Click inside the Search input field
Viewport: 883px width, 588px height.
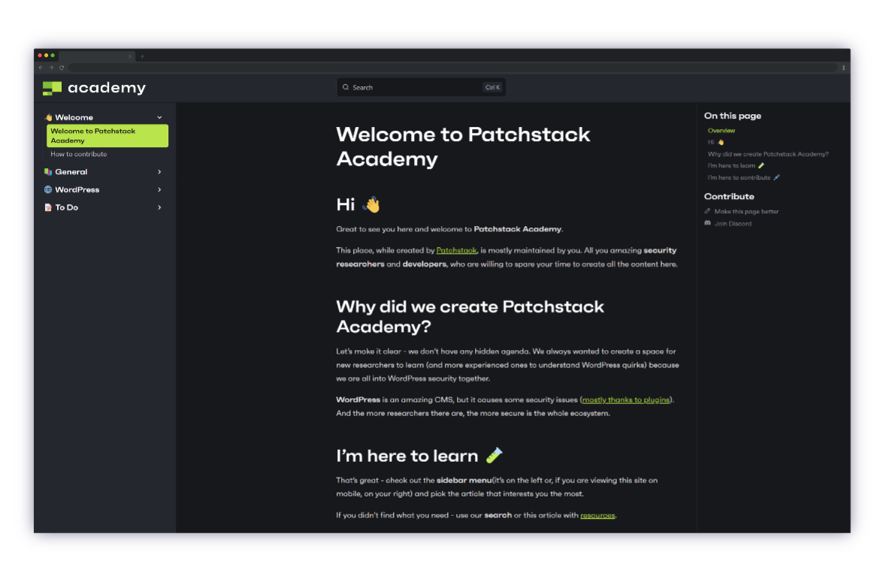[406, 87]
